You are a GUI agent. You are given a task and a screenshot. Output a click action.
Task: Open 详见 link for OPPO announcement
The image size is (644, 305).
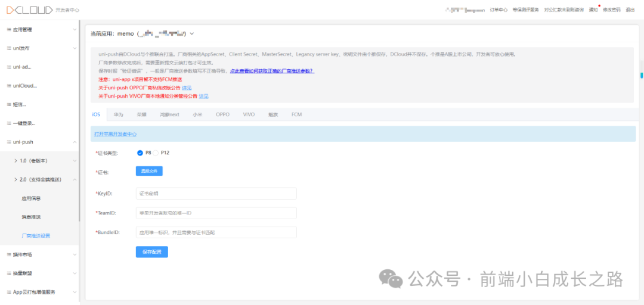point(187,88)
